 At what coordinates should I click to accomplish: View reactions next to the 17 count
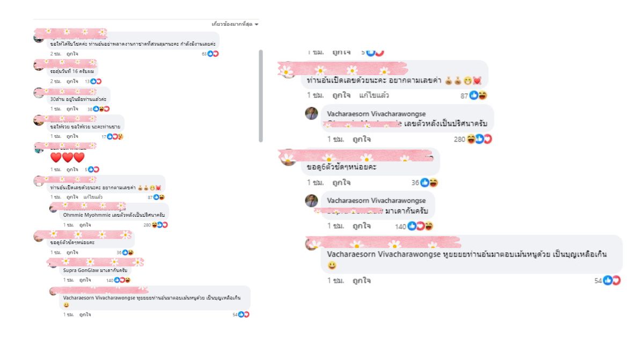coord(115,136)
